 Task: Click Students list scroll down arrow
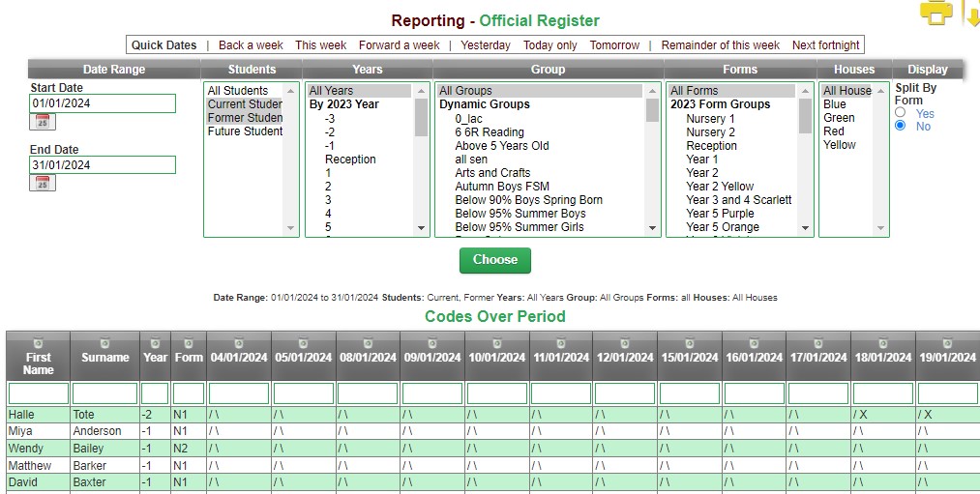[290, 228]
